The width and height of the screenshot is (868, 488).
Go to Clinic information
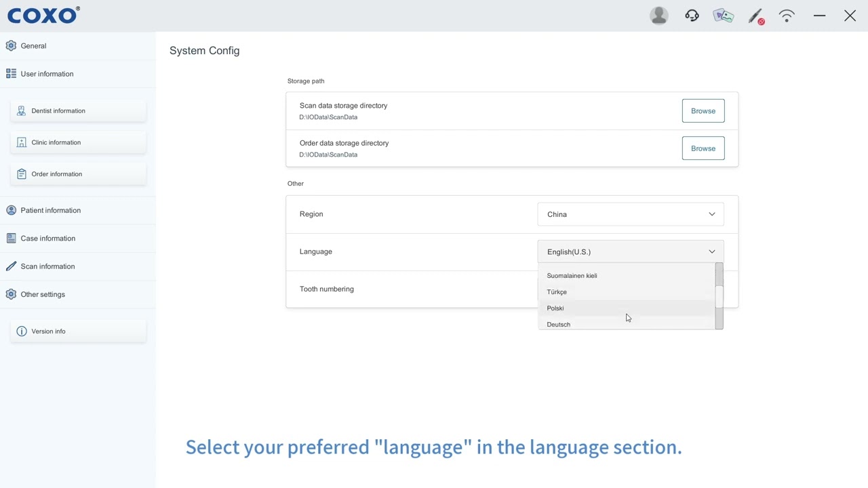coord(78,142)
